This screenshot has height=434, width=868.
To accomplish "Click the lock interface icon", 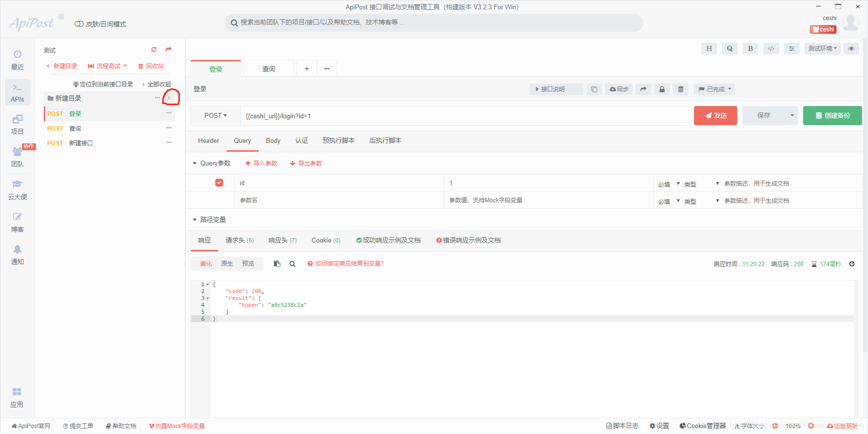I will pos(662,89).
